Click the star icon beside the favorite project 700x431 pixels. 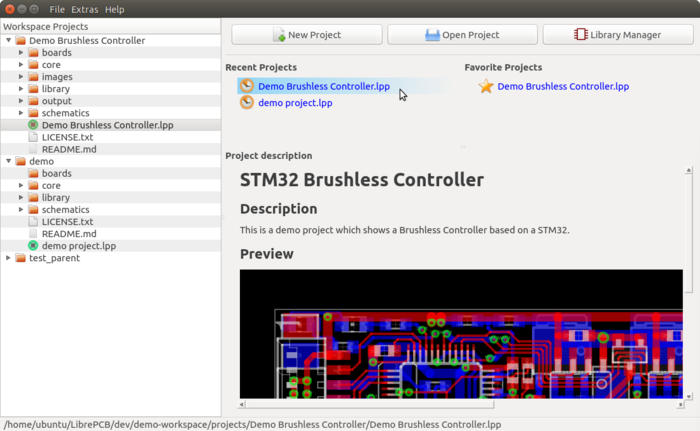[x=486, y=87]
